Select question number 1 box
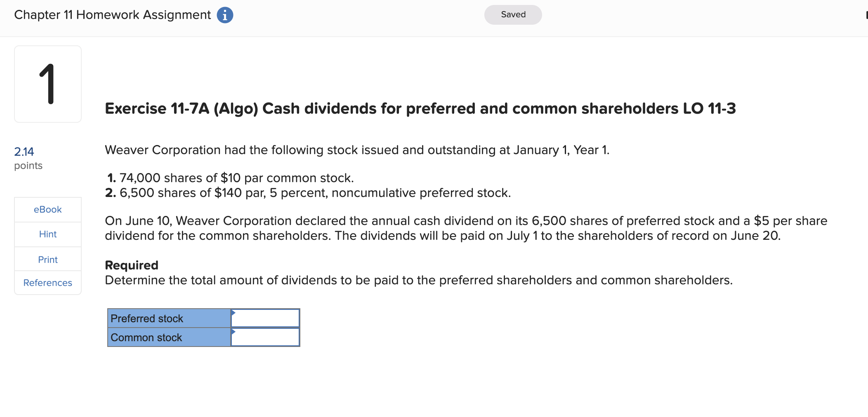Image resolution: width=868 pixels, height=417 pixels. click(x=48, y=84)
